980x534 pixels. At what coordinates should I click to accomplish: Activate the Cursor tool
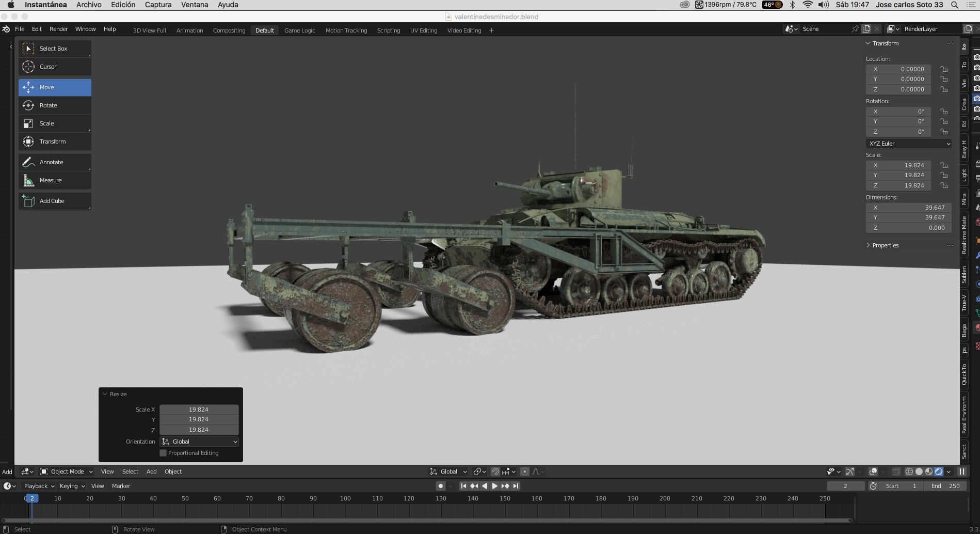[x=55, y=67]
